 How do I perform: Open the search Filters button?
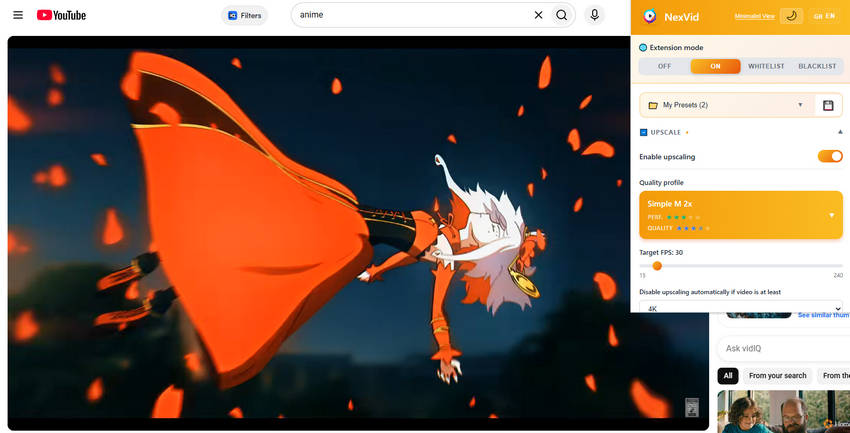[244, 15]
